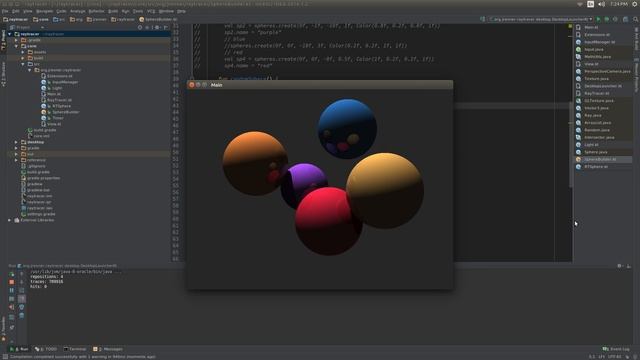Image resolution: width=640 pixels, height=360 pixels.
Task: Switch to the Terminal tool tab
Action: (75, 349)
